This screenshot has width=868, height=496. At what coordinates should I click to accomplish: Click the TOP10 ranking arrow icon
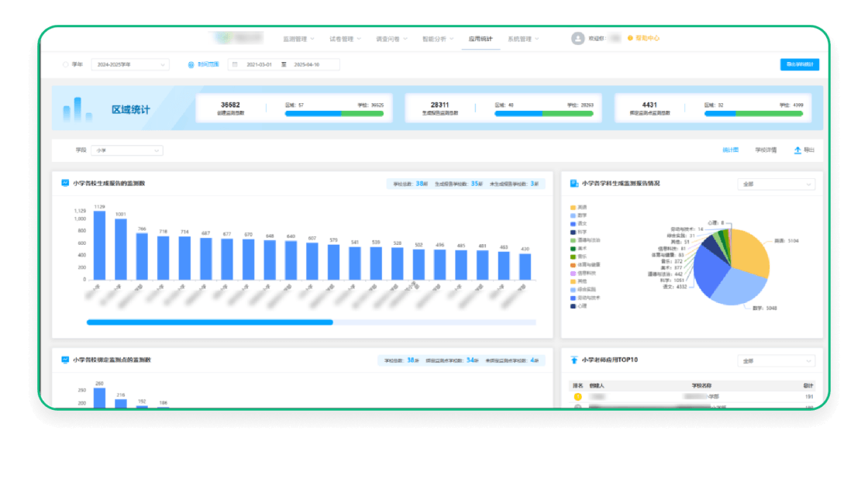pos(574,360)
